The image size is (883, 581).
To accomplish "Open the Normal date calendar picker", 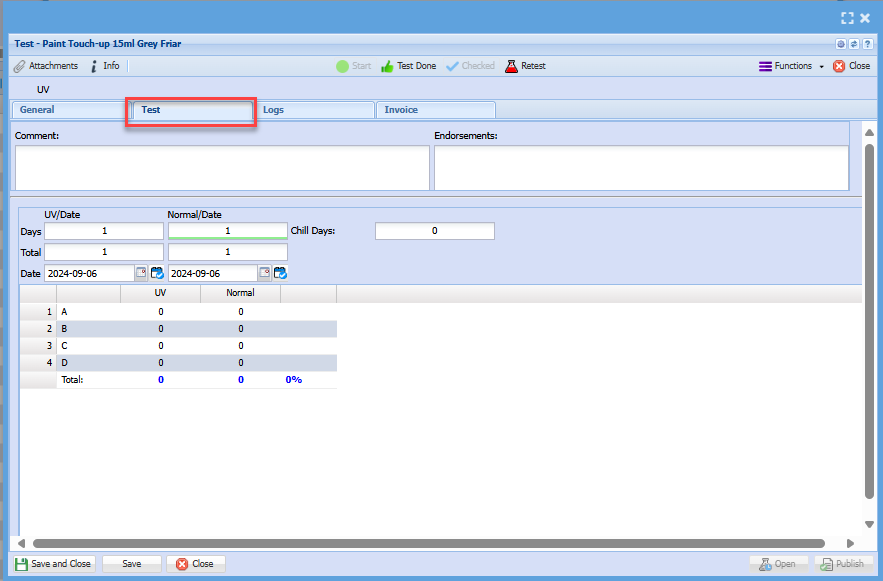I will [264, 273].
